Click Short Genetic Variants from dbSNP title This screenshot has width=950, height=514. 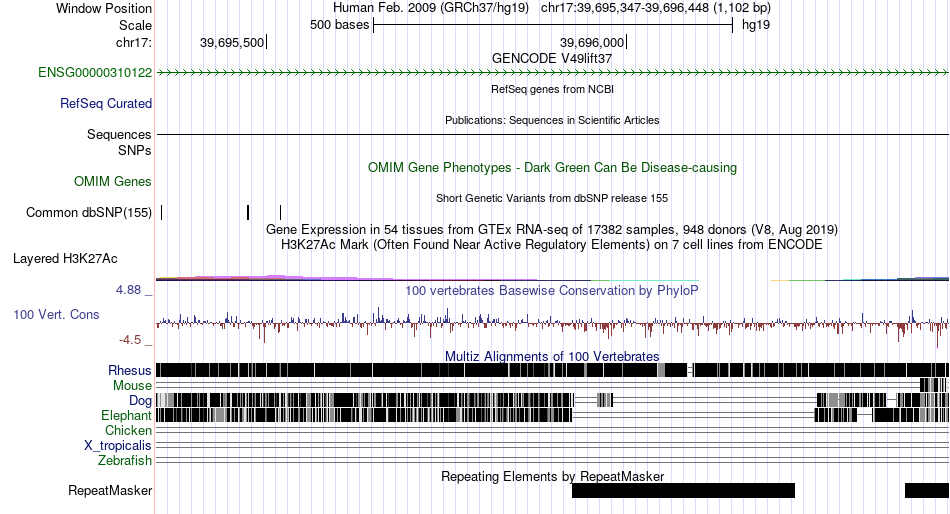[552, 198]
